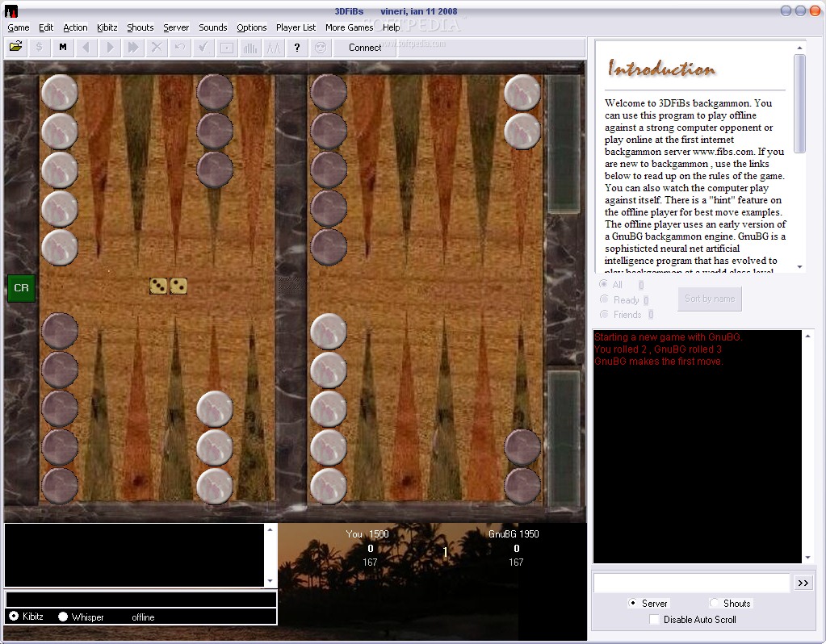The width and height of the screenshot is (826, 644).
Task: Choose the Kibitz radio option
Action: tap(14, 616)
